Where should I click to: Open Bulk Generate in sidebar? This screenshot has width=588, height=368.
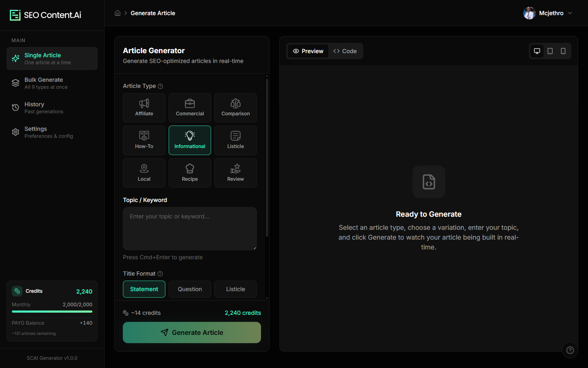pos(52,83)
